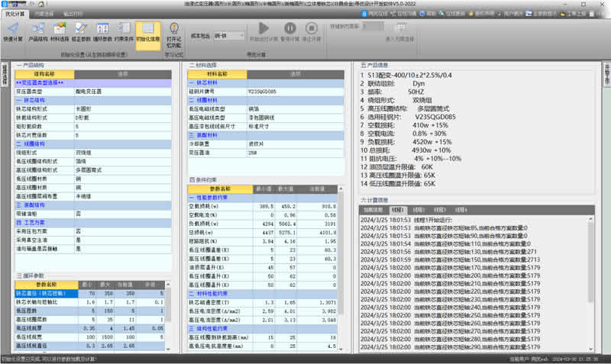Click the 空载损耗(w) minimum value 389.5
Screen dimensions: 611x364
pos(263,206)
